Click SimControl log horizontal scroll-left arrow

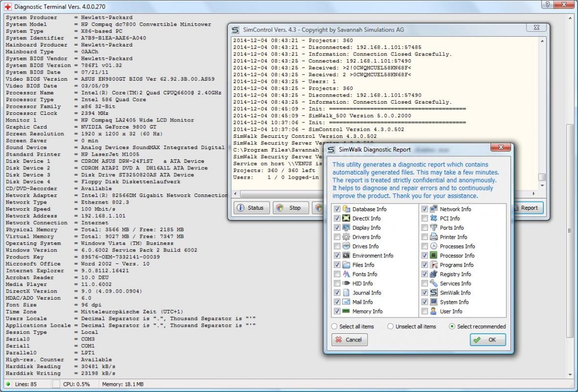(x=236, y=193)
